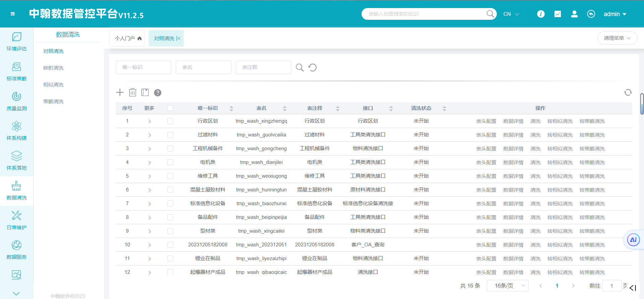Click the page vertical scrollbar thumb
This screenshot has height=299, width=644.
click(642, 104)
